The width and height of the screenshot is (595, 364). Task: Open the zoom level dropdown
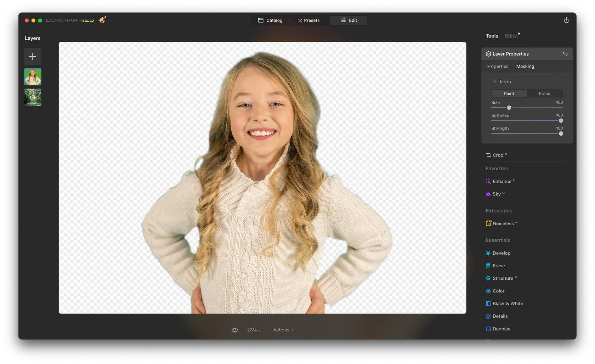coord(254,330)
